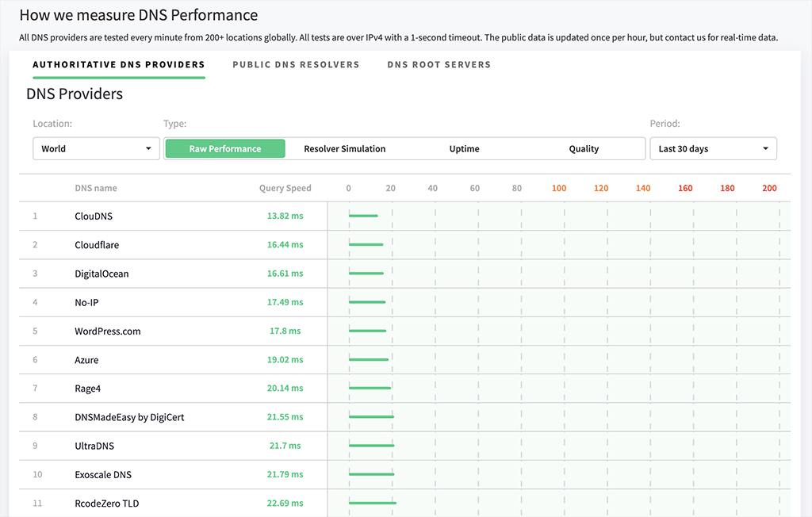Click the 100 axis label in orange
This screenshot has width=812, height=517.
pos(559,188)
